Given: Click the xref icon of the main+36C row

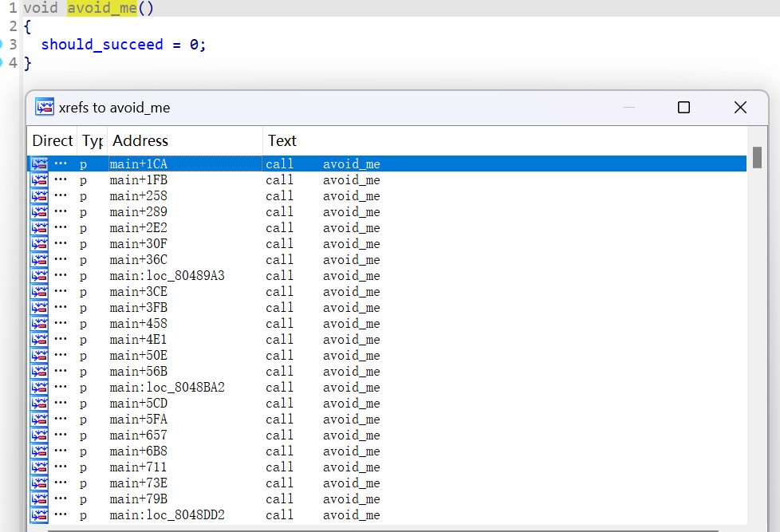Looking at the screenshot, I should tap(39, 259).
